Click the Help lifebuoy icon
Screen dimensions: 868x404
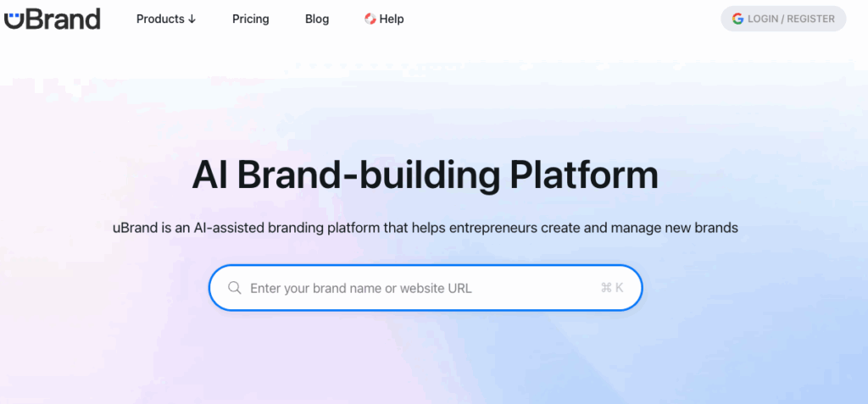pos(370,19)
